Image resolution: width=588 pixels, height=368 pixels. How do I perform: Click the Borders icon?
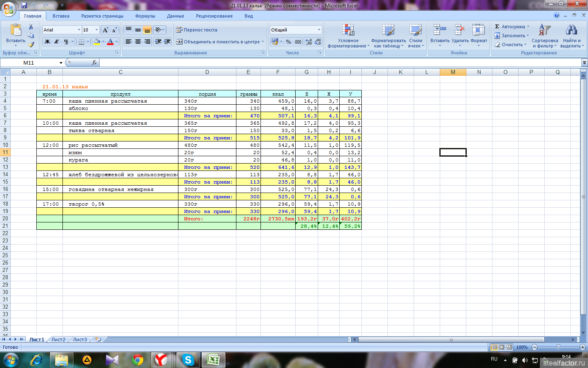click(81, 42)
